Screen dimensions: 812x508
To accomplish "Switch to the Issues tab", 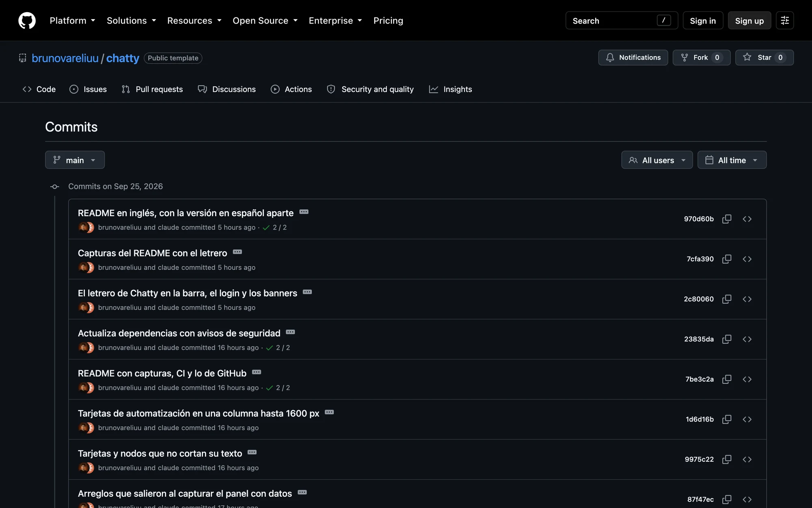I will tap(88, 89).
